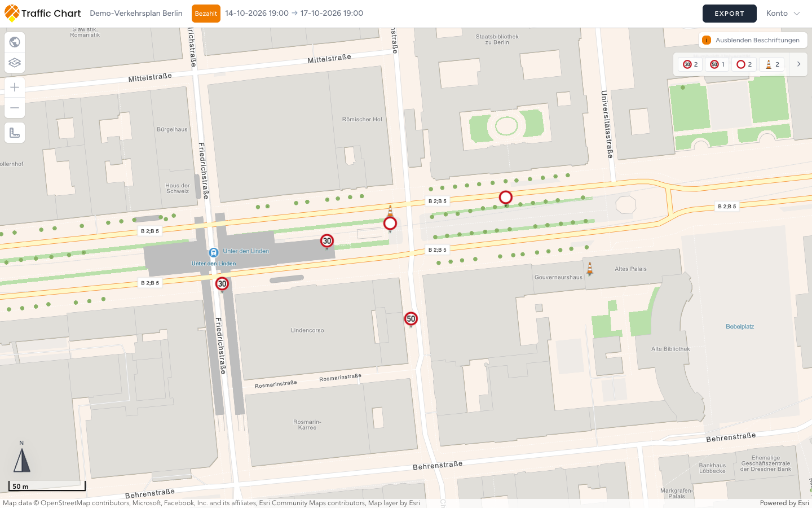Click the Bezahlt status badge

(206, 14)
